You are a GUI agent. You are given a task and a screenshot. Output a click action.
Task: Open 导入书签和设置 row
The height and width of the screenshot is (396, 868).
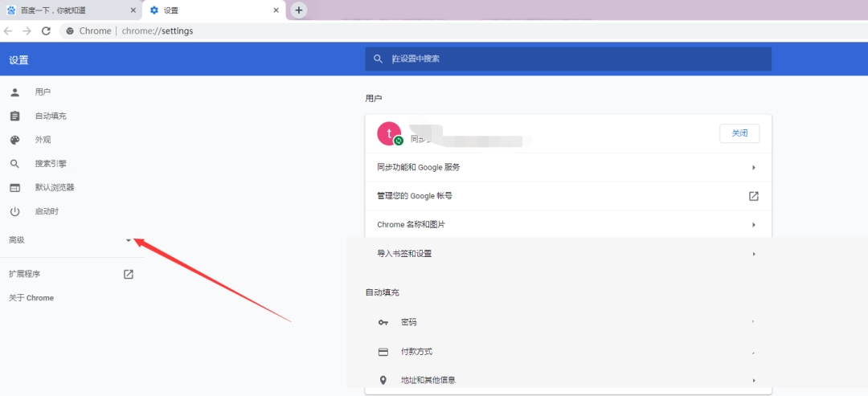coord(568,254)
